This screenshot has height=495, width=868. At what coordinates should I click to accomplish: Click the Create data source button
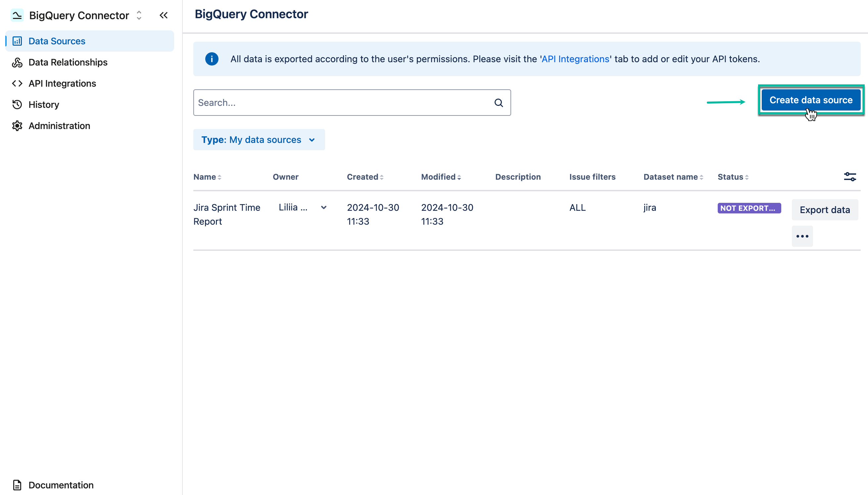[811, 100]
